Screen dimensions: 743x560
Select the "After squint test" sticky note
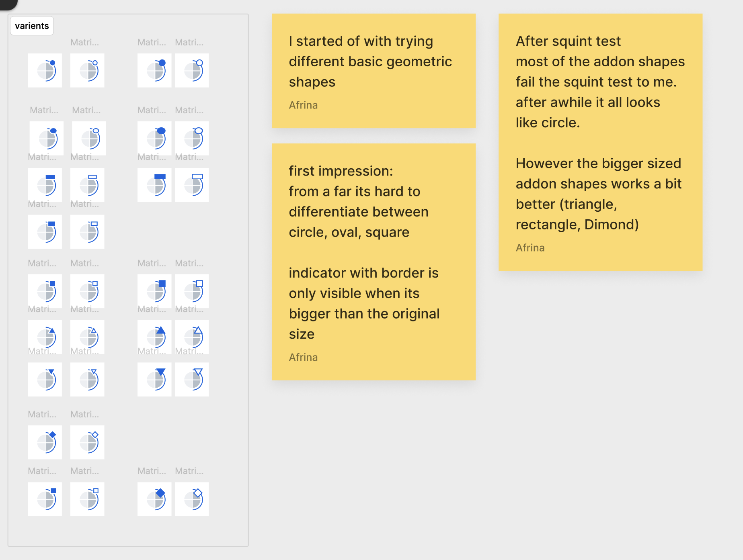click(x=600, y=142)
